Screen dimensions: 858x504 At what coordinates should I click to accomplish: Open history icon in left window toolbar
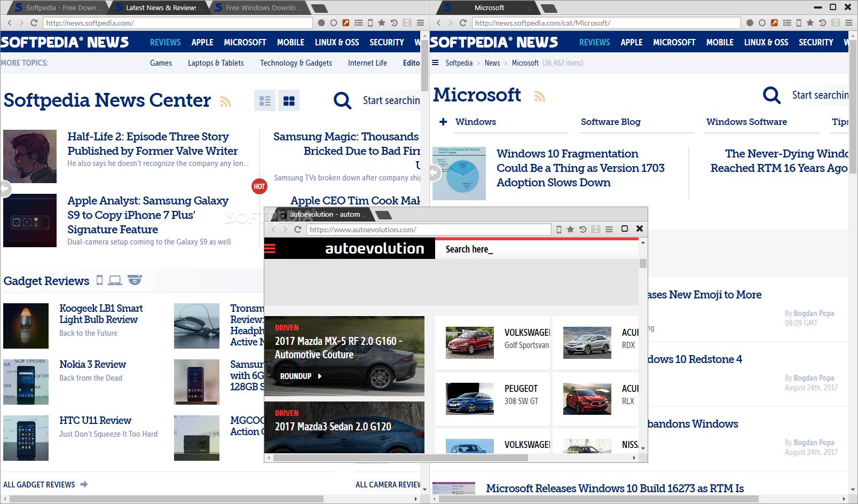tap(394, 23)
